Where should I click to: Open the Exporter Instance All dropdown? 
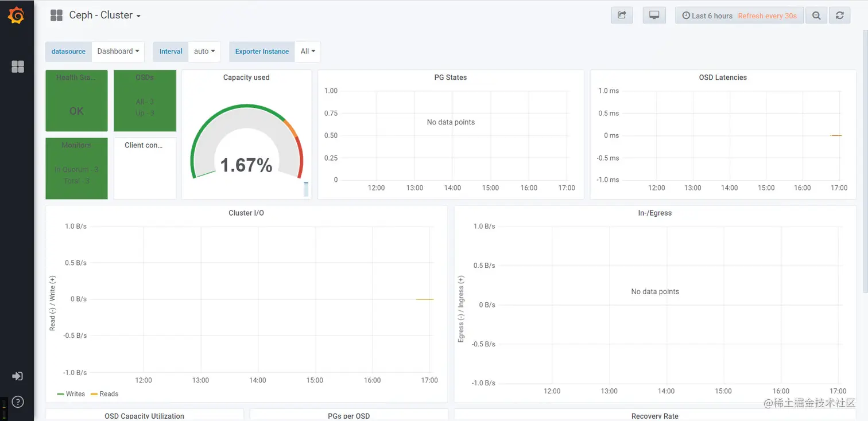tap(308, 51)
